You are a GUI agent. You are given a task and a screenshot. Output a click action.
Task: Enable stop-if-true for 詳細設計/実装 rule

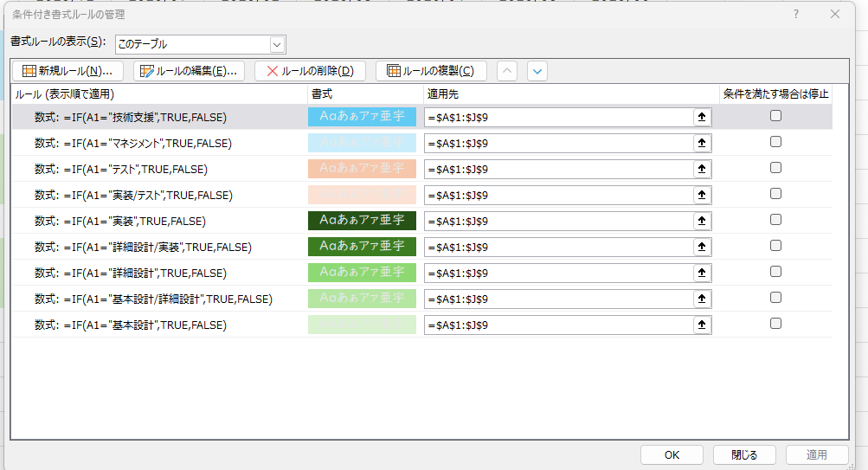(x=775, y=246)
